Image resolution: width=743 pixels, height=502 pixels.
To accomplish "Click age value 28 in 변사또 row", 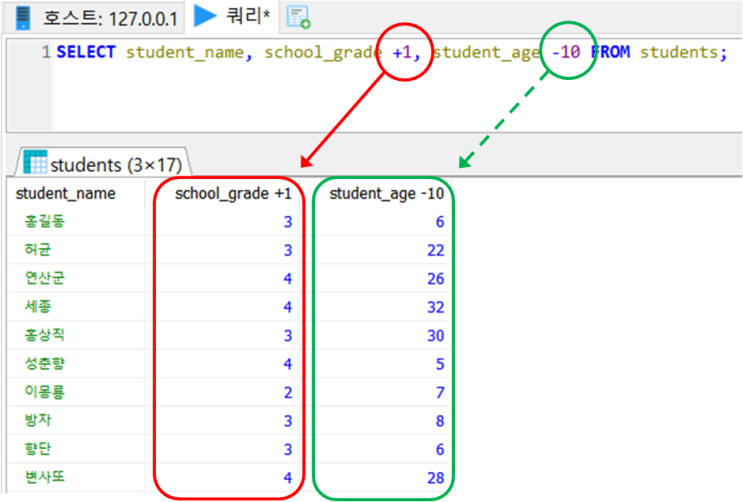I will (435, 478).
